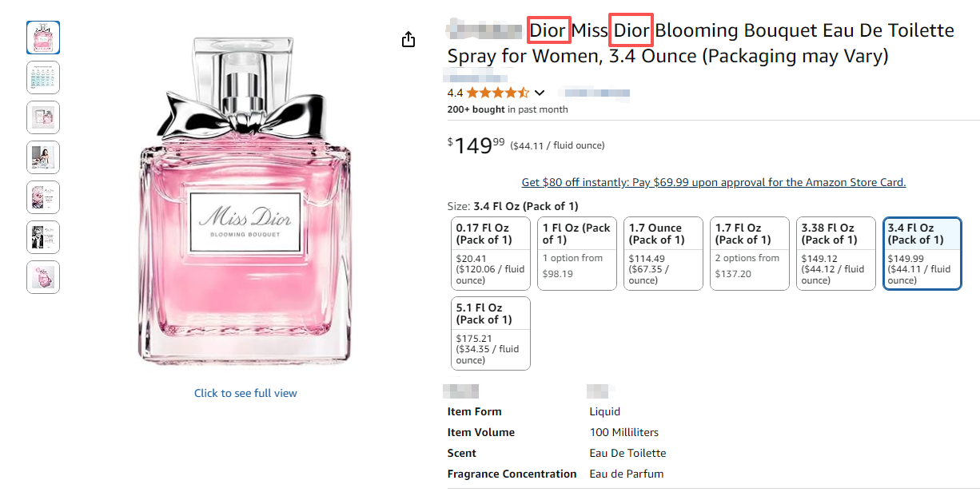
Task: Choose the 0.17 Fl Oz size option
Action: (x=491, y=253)
